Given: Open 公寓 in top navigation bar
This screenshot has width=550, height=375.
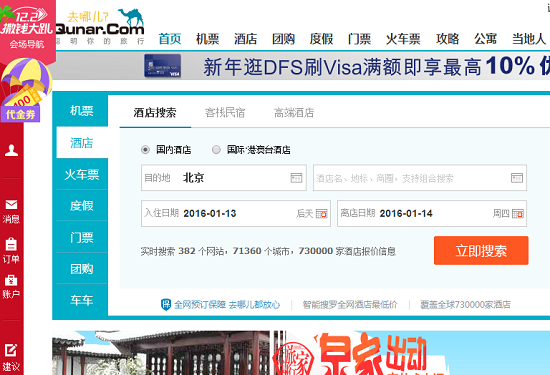Looking at the screenshot, I should pos(485,39).
